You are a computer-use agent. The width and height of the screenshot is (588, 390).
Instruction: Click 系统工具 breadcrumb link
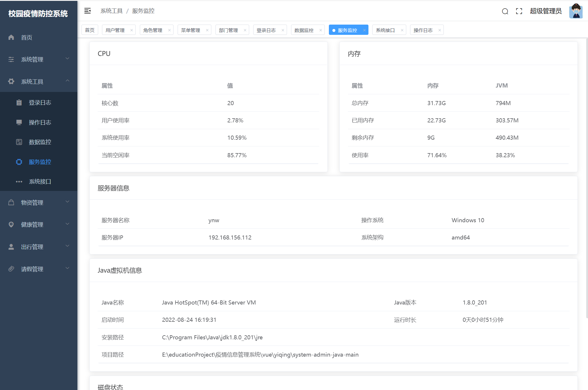111,11
